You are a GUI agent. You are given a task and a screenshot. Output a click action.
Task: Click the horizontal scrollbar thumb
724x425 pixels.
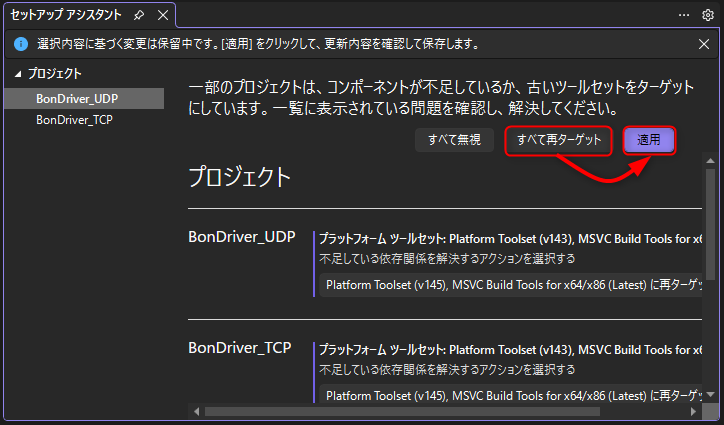[x=400, y=411]
